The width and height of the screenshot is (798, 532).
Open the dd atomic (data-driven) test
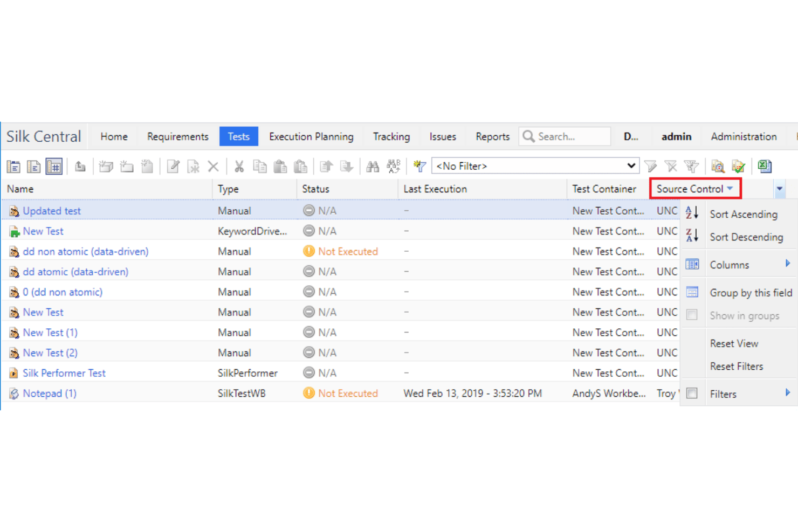coord(75,272)
